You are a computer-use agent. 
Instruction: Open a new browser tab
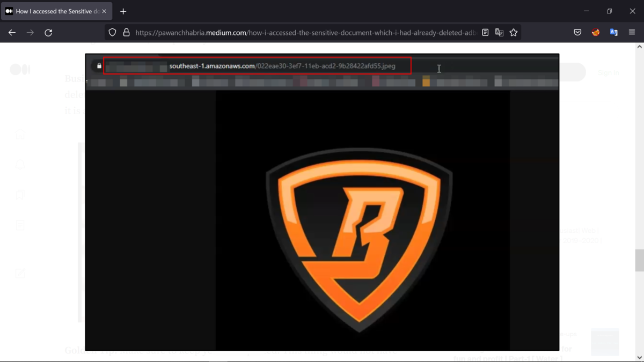(x=123, y=11)
